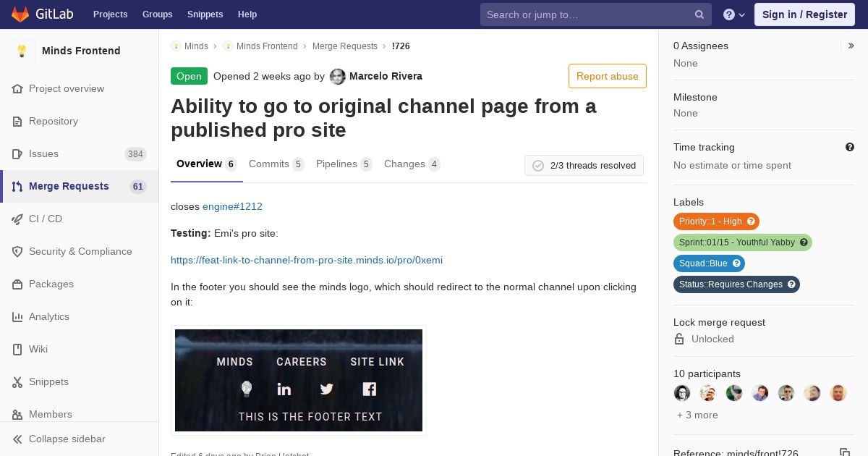Open Merge Requests in sidebar
Viewport: 868px width, 456px height.
[x=80, y=186]
